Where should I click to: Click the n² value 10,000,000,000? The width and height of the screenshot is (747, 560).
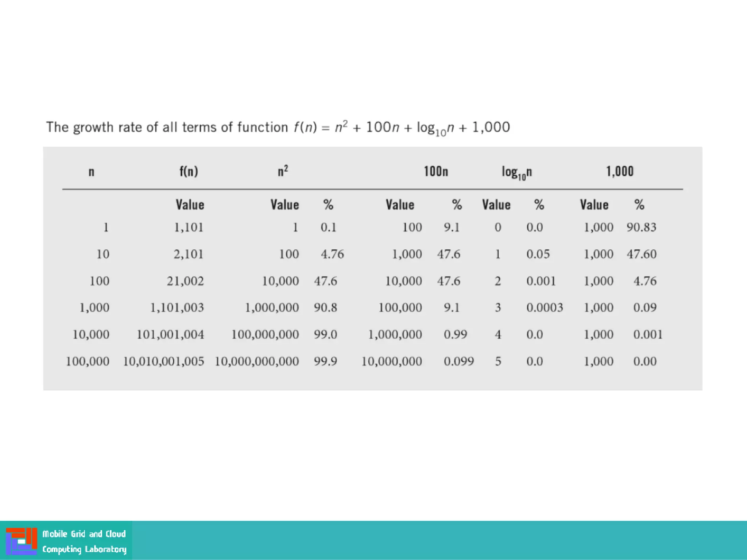pyautogui.click(x=257, y=361)
